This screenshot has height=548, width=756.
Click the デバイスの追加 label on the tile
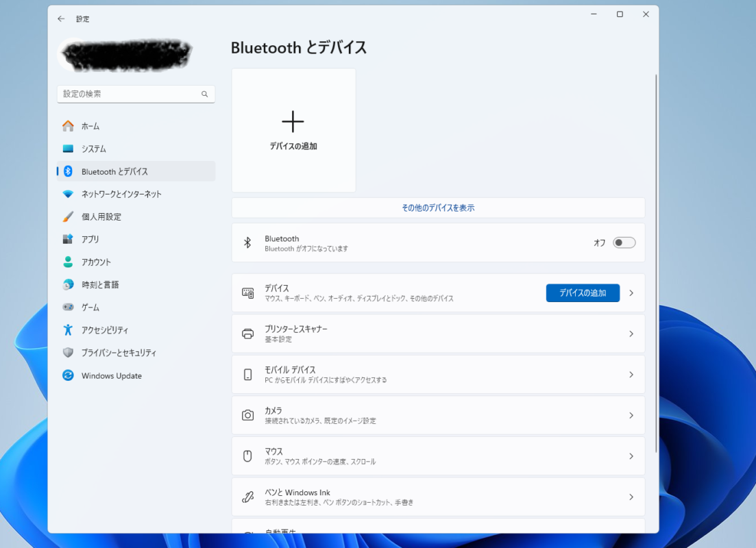(x=293, y=146)
